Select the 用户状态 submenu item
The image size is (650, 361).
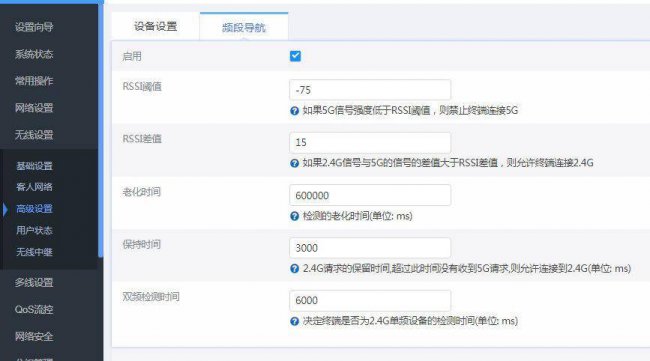tap(34, 230)
